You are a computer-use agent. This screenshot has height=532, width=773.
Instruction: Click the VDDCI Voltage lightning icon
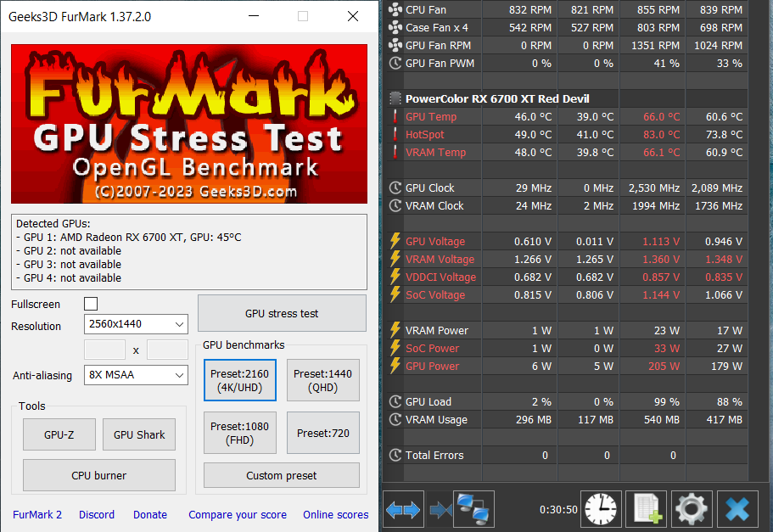tap(395, 277)
